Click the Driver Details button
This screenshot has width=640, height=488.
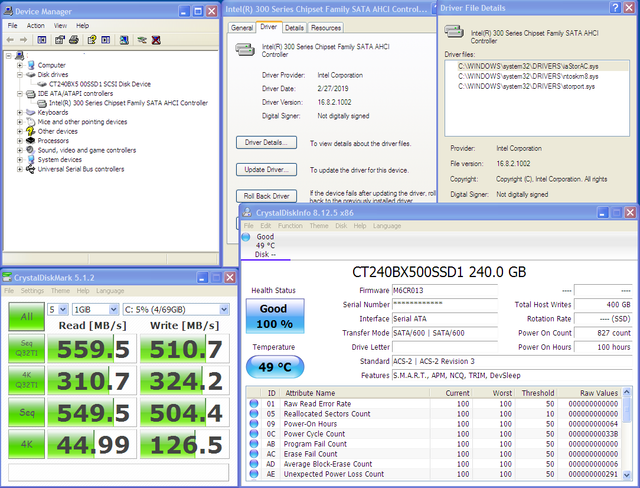(266, 142)
